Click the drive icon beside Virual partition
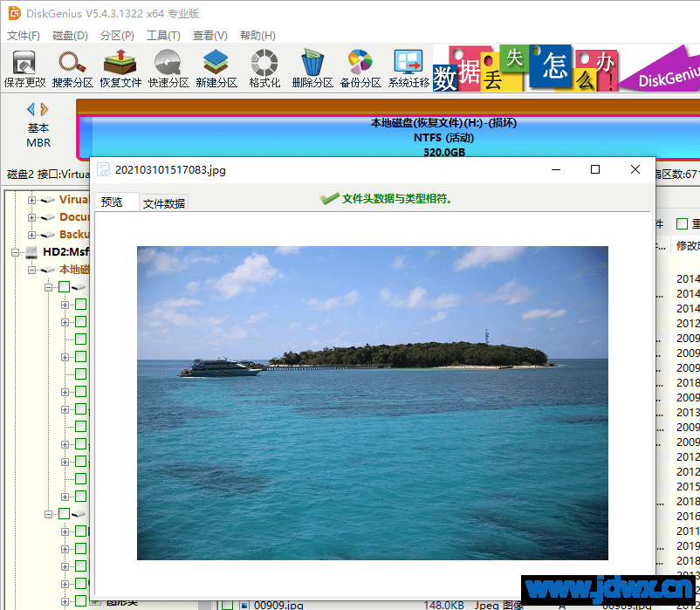Viewport: 700px width, 610px height. tap(47, 200)
